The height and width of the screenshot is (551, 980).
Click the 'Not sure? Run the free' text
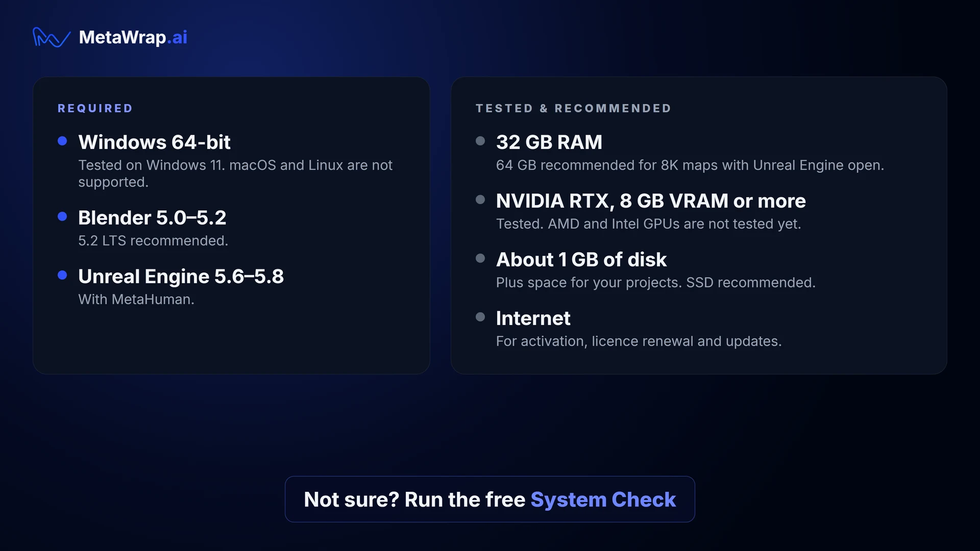tap(414, 499)
